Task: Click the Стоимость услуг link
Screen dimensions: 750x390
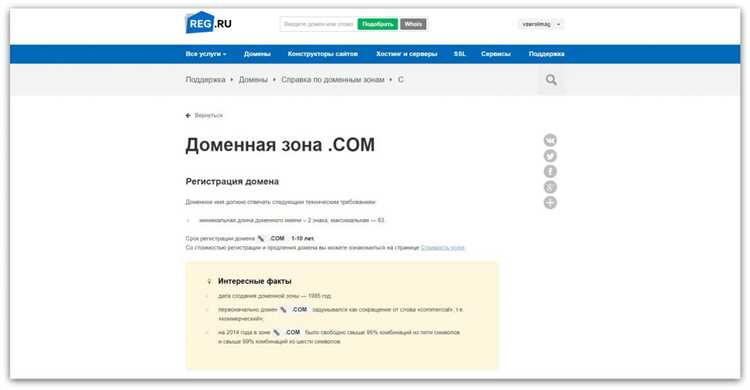Action: 443,247
